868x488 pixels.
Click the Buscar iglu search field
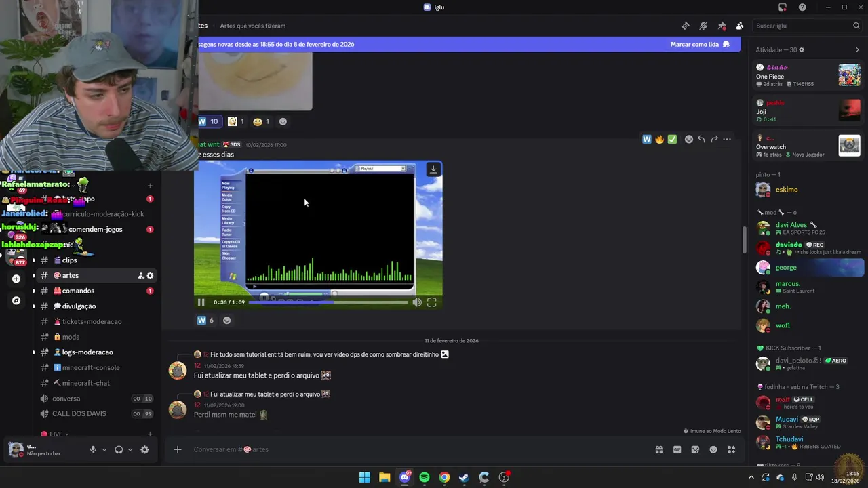[x=807, y=26]
